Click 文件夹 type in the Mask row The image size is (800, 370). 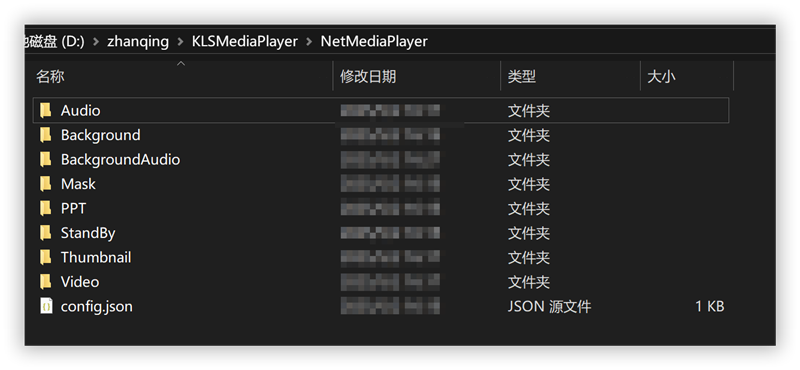pos(529,184)
